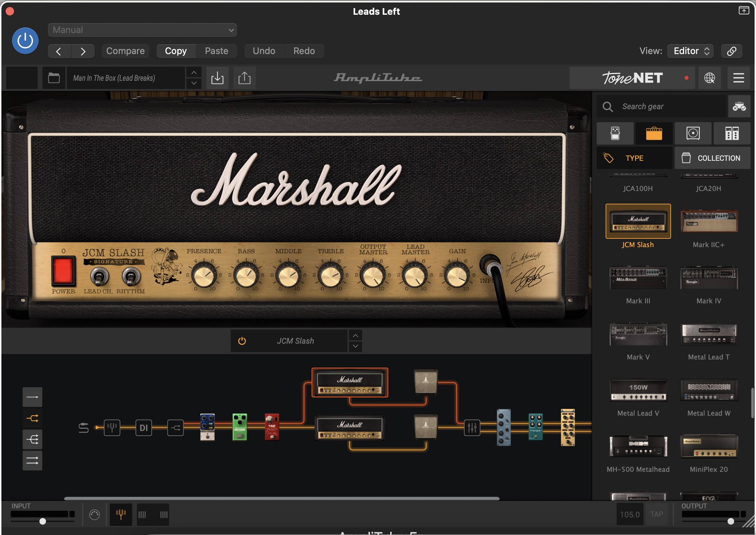This screenshot has height=535, width=756.
Task: Click the mixer block in signal chain
Action: click(472, 427)
